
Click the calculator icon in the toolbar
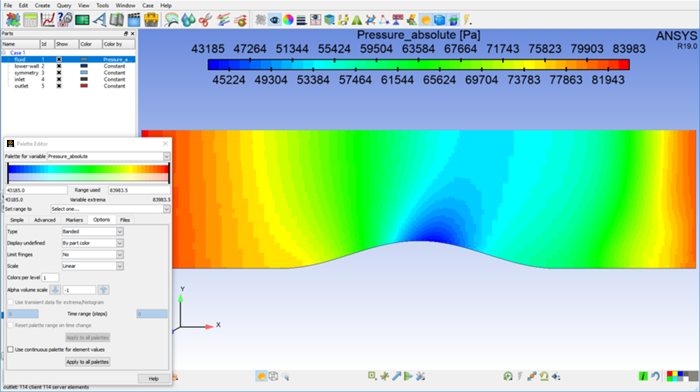(x=30, y=20)
